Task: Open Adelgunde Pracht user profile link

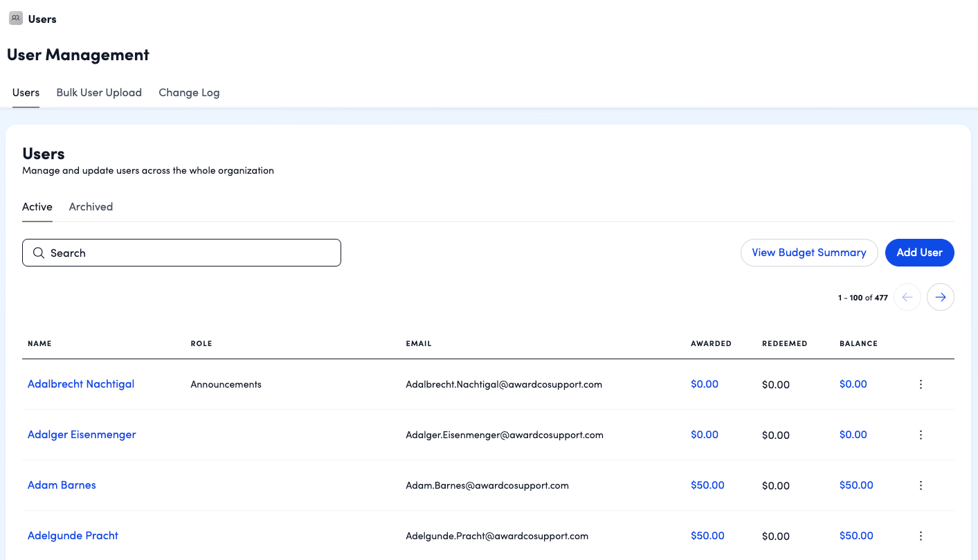Action: pyautogui.click(x=73, y=536)
